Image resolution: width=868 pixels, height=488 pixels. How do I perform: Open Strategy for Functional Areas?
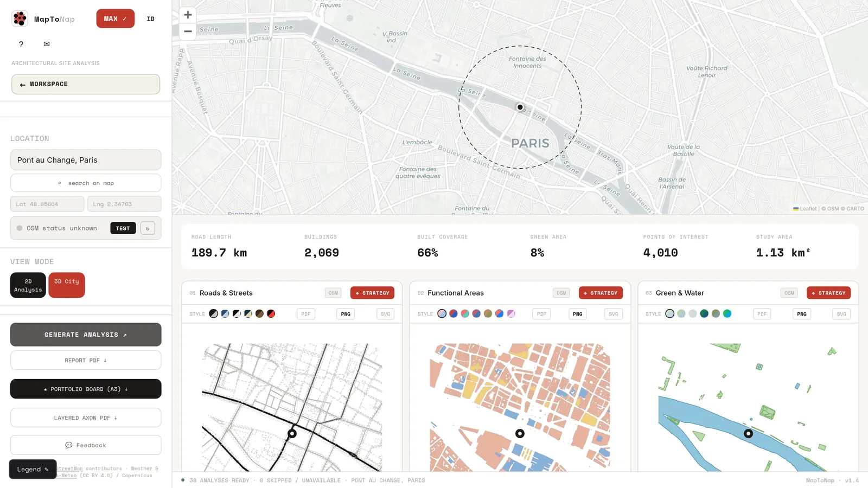click(x=601, y=293)
